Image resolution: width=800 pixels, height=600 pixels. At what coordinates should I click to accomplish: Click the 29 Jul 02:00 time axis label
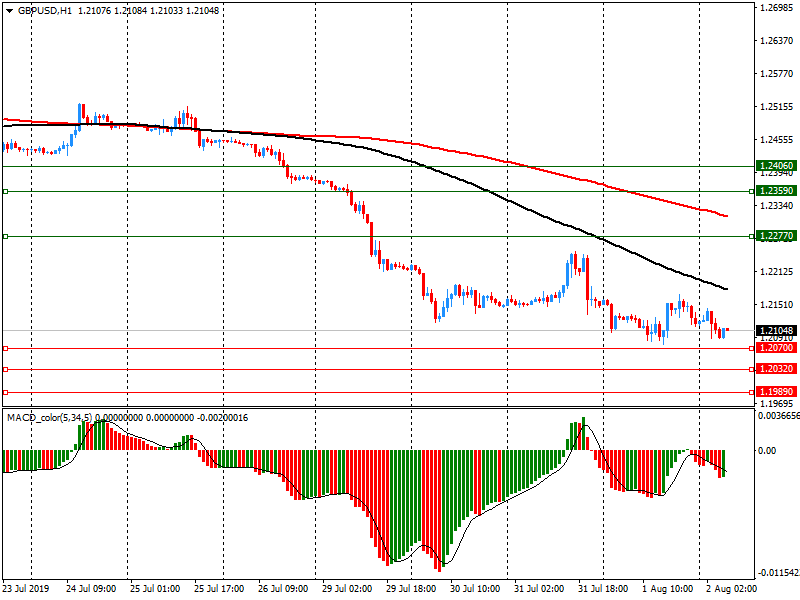347,589
